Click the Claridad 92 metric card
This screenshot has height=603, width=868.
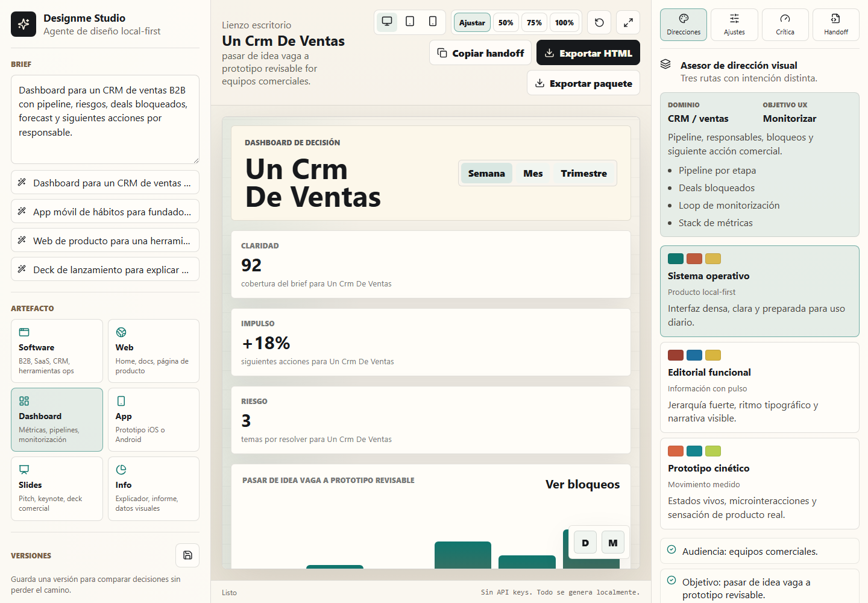point(431,264)
